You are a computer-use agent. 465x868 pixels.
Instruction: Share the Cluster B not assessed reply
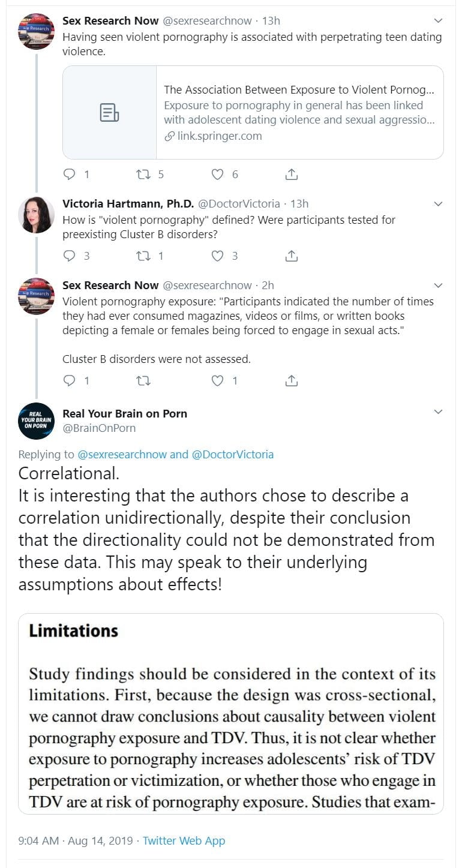coord(292,381)
